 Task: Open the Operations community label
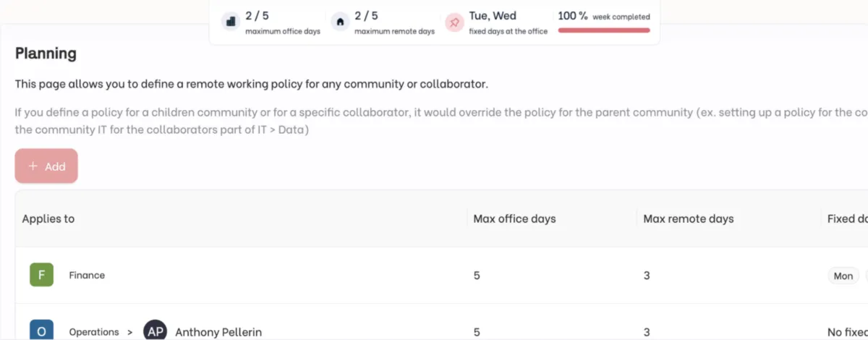point(94,332)
